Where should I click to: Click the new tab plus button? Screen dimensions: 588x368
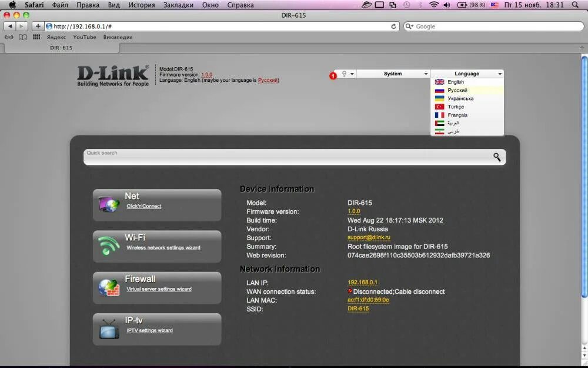click(x=582, y=48)
